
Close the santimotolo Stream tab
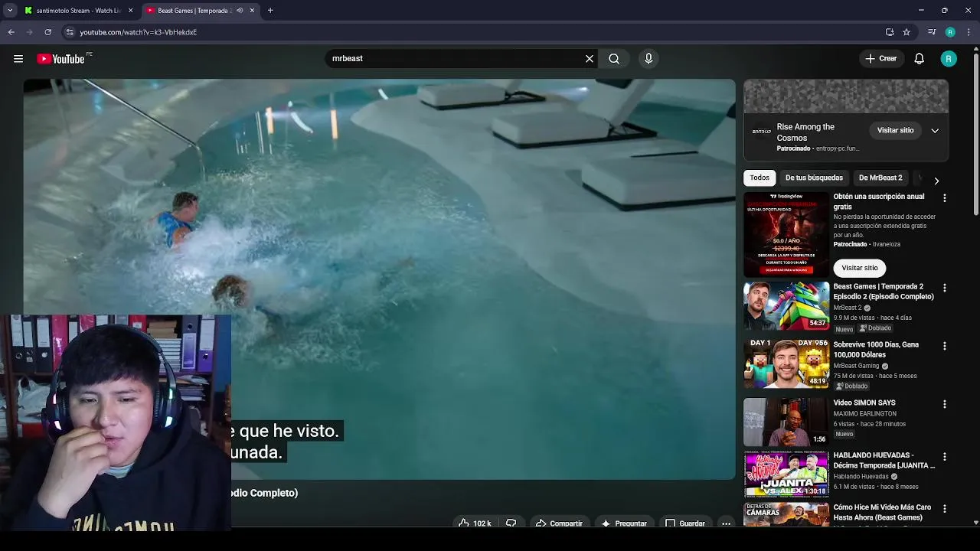tap(130, 11)
